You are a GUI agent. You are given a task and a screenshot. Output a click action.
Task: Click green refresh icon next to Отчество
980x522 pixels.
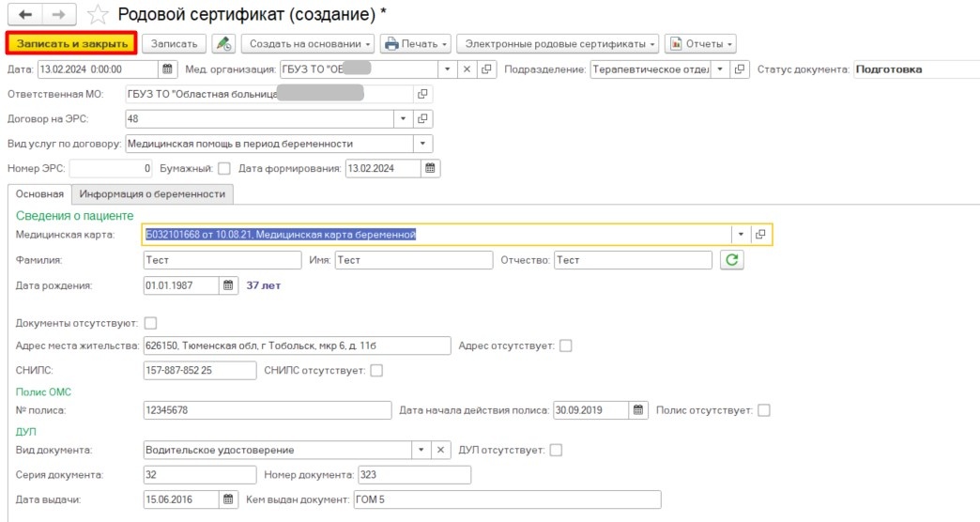point(732,260)
